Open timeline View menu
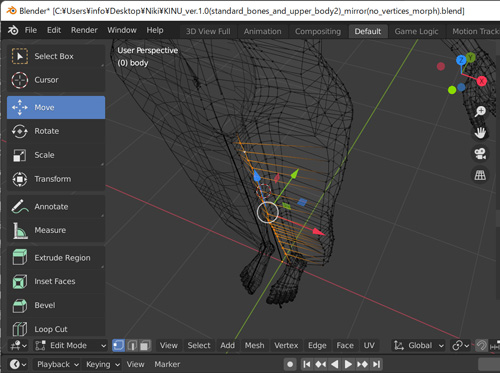Image resolution: width=500 pixels, height=373 pixels. pos(135,364)
